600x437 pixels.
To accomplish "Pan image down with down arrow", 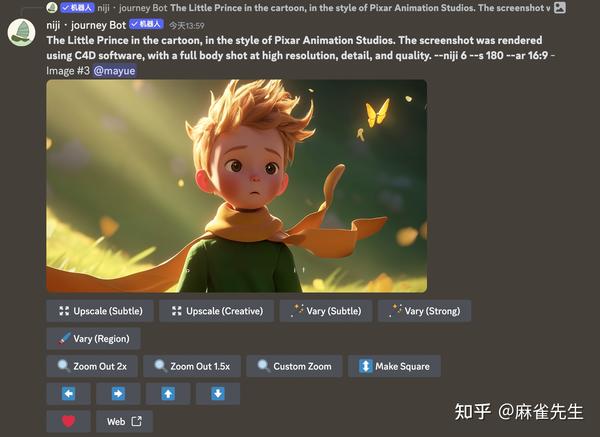I will click(x=218, y=394).
